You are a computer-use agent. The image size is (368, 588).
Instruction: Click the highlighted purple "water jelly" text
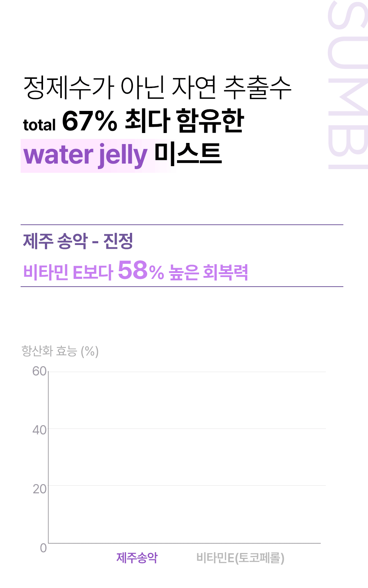(x=85, y=155)
